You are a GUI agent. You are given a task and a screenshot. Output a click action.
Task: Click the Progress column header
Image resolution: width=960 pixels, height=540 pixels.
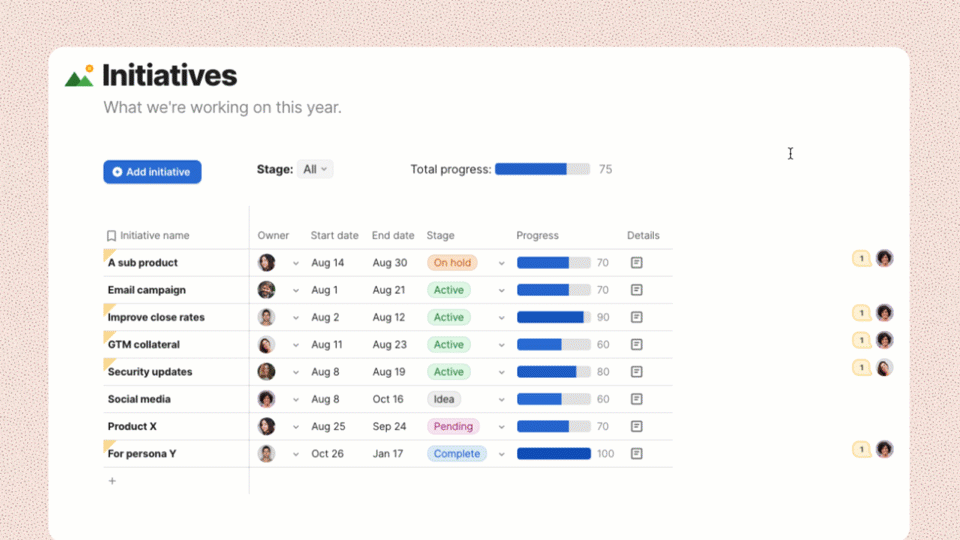tap(537, 236)
